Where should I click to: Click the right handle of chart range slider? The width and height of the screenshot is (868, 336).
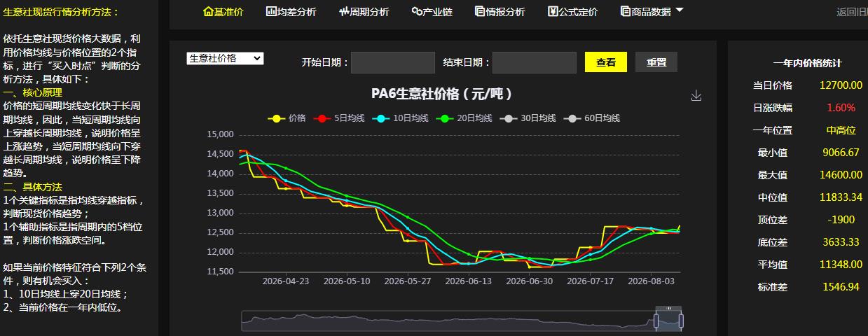(681, 321)
